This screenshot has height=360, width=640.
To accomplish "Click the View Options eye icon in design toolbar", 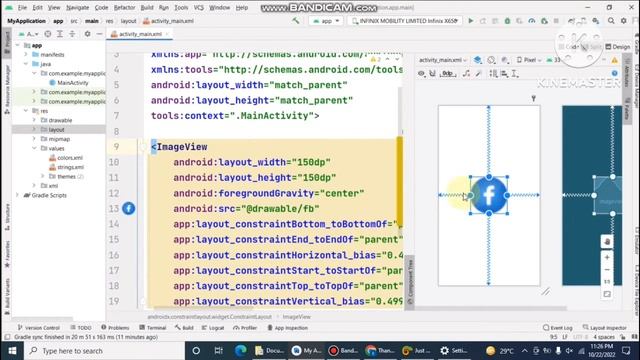I will [422, 74].
